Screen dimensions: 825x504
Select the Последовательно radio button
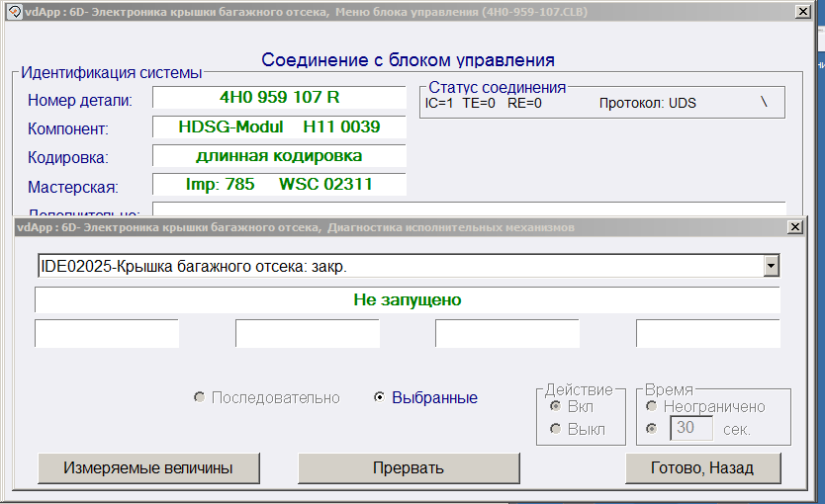coord(201,397)
